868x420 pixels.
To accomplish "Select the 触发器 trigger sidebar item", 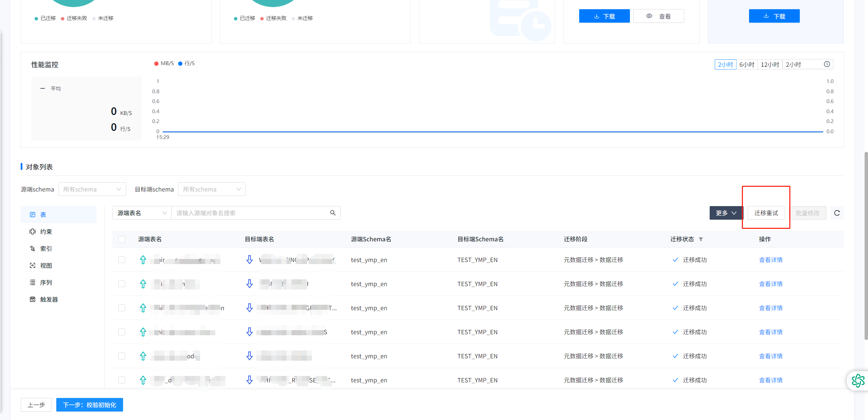I will pyautogui.click(x=49, y=299).
